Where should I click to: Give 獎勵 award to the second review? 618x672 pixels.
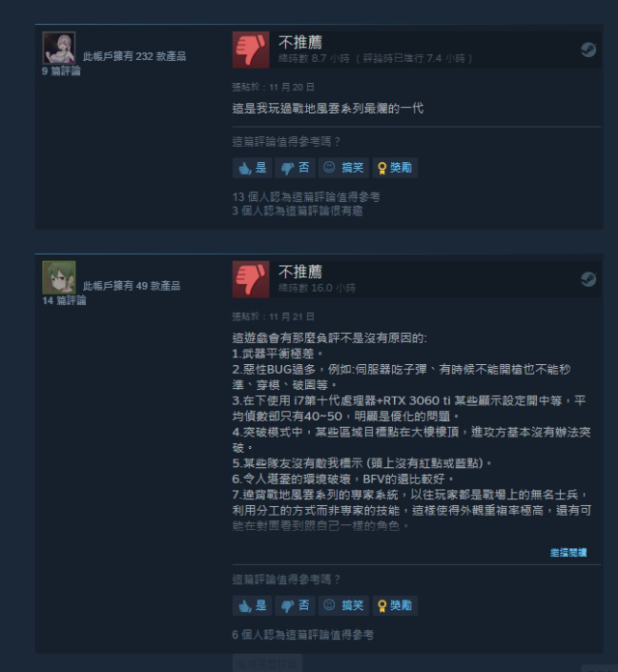coord(395,605)
